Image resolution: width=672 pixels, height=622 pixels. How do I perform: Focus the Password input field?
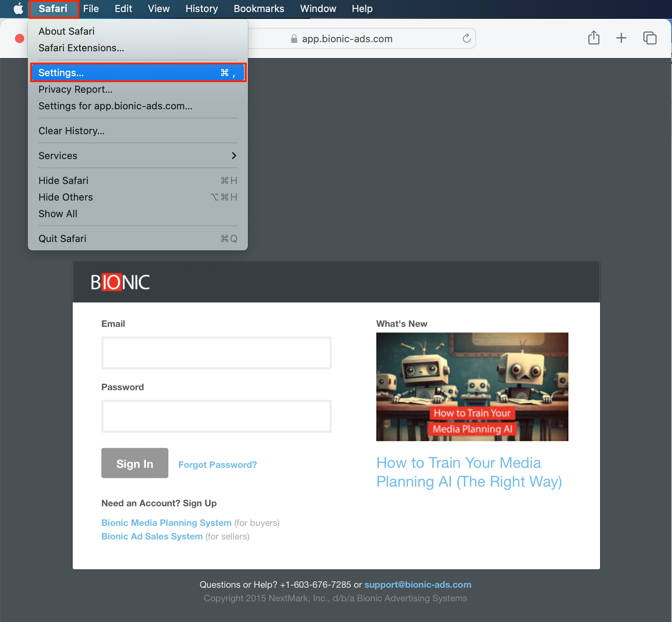tap(216, 416)
